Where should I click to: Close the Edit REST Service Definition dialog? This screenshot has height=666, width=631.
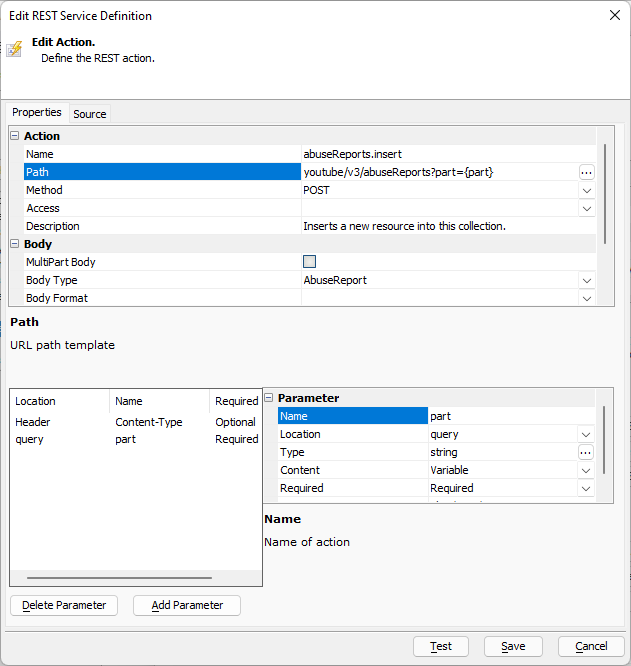(614, 15)
